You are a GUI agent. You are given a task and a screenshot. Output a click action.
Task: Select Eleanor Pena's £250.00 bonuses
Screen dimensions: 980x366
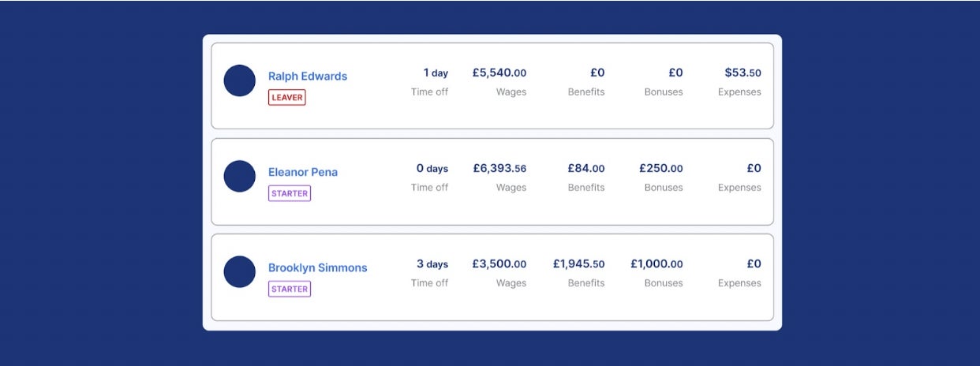point(661,169)
